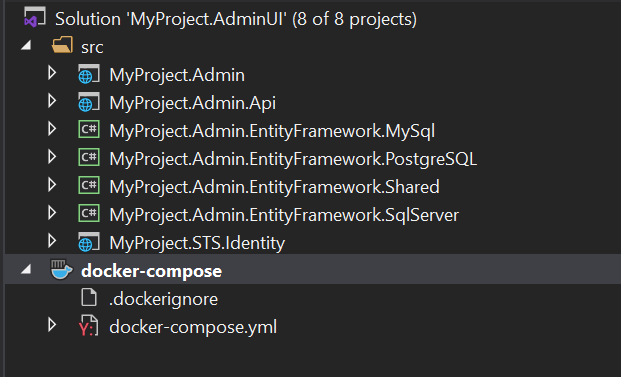
Task: Click the MyProject.STS.Identity web icon
Action: click(x=89, y=242)
